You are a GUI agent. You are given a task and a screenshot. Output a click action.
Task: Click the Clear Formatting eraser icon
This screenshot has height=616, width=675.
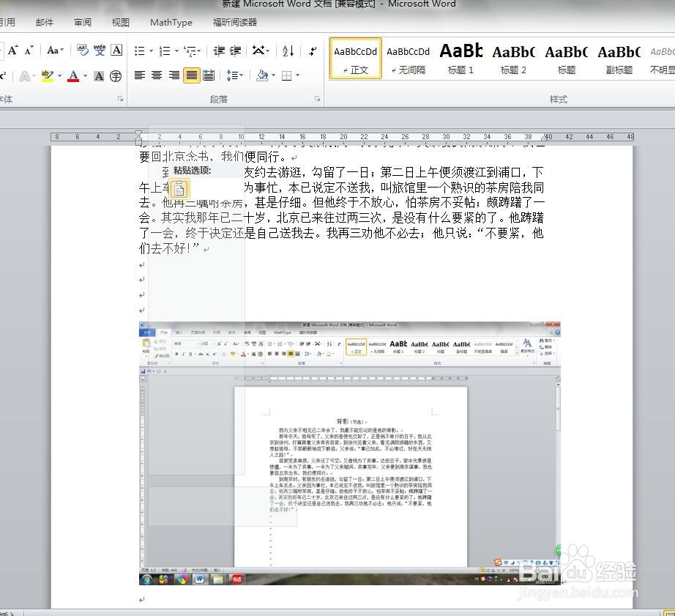(x=82, y=51)
